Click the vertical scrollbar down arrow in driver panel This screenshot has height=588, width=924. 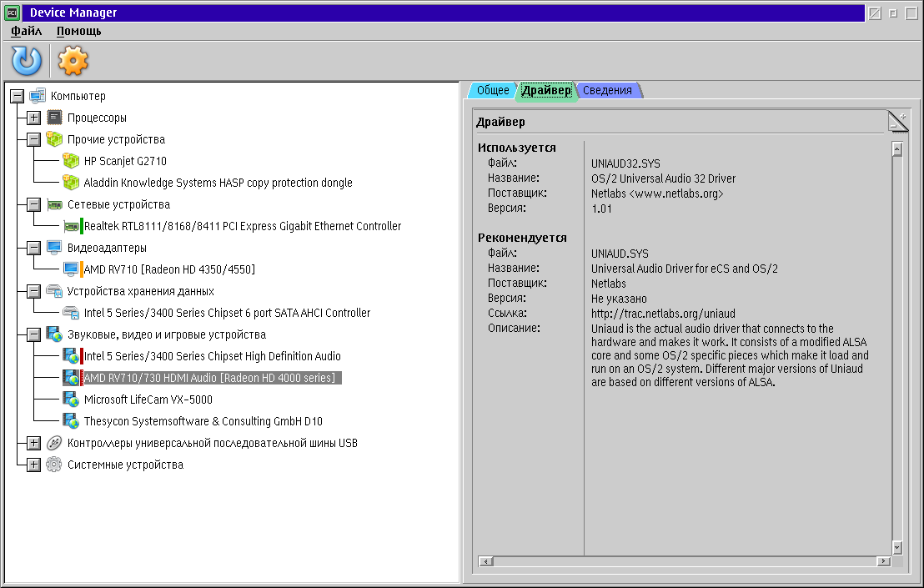click(x=897, y=547)
